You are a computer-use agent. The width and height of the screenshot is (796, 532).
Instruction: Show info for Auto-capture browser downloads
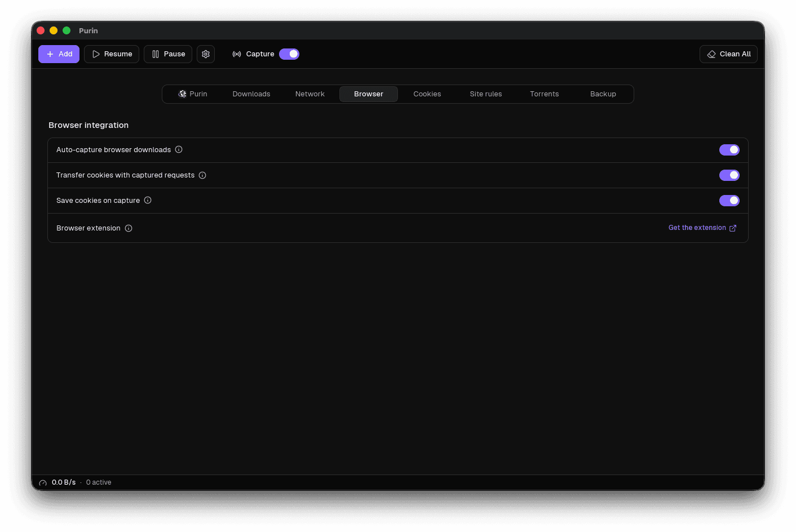coord(179,149)
